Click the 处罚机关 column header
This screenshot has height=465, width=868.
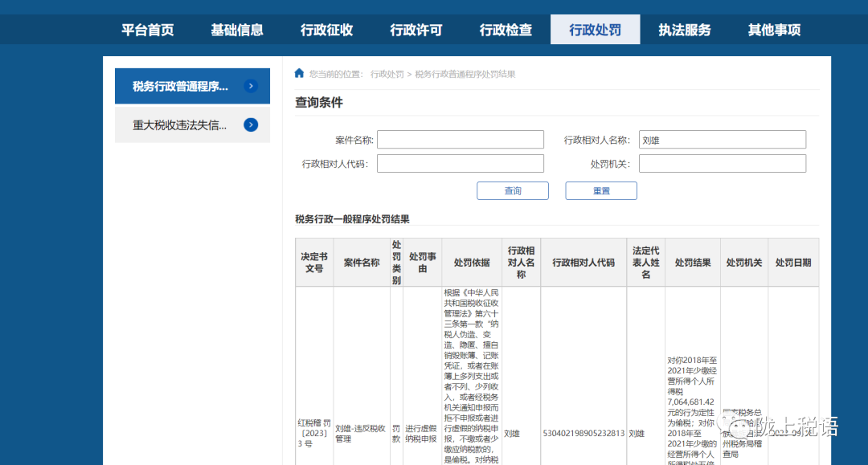744,263
